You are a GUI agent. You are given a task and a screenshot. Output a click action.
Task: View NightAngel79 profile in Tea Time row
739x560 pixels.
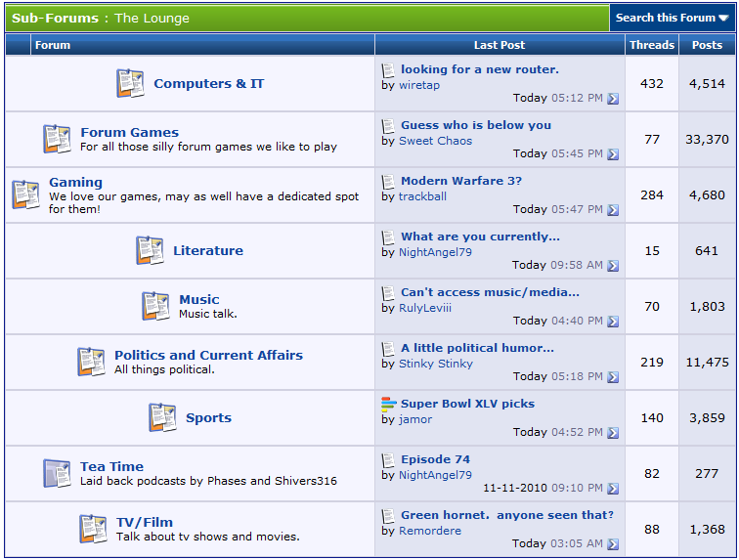436,475
